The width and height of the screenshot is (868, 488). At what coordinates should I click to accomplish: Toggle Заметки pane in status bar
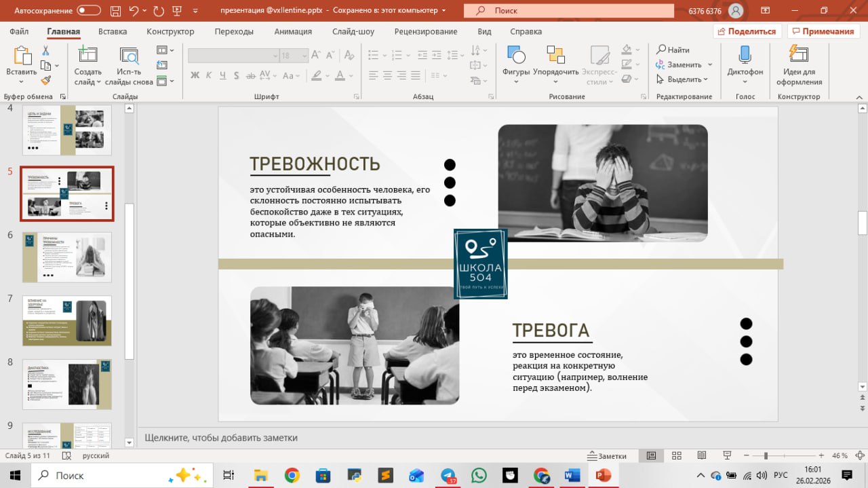pos(608,456)
